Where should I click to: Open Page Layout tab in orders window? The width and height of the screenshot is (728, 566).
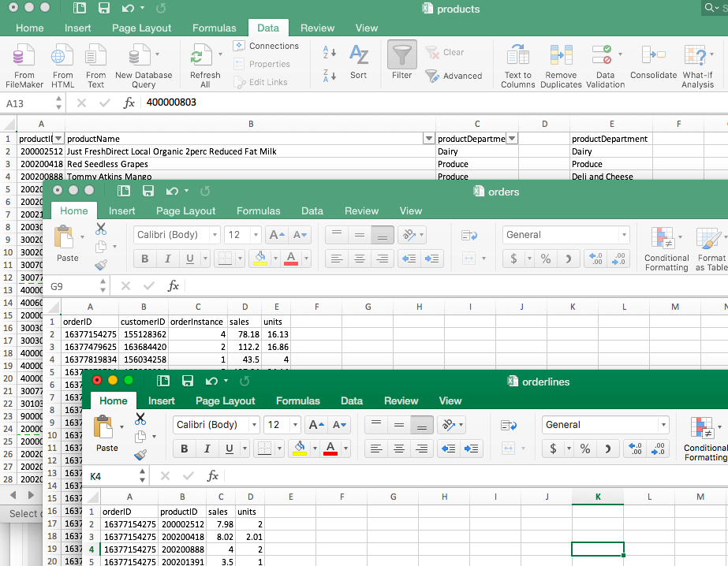(185, 210)
